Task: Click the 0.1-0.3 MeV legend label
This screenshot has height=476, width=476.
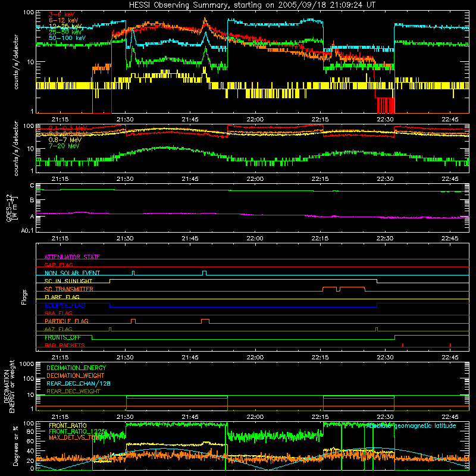Action: (68, 128)
